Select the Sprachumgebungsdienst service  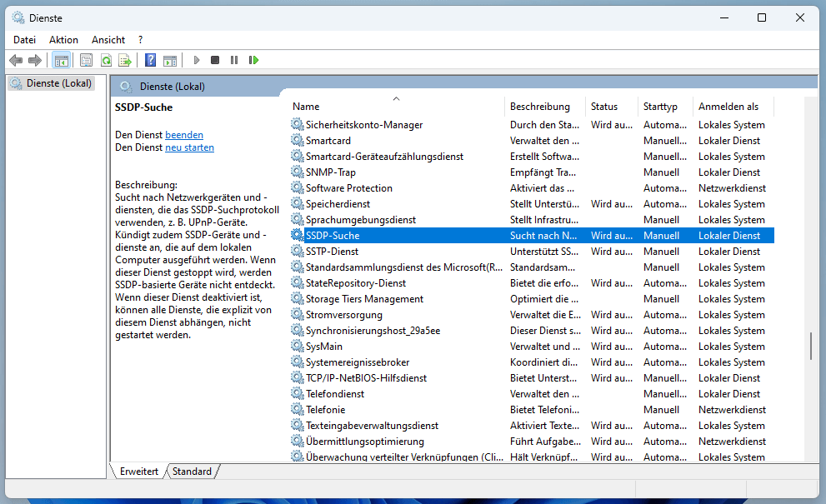361,220
